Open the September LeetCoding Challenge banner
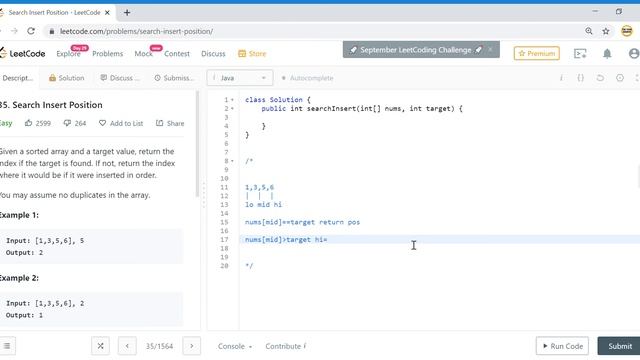 click(x=415, y=50)
